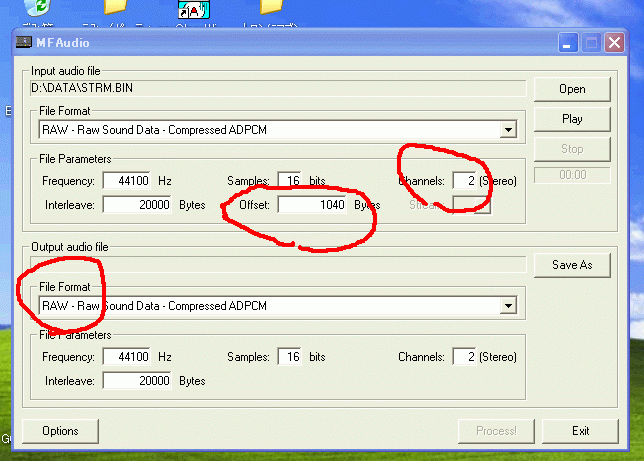Minimize the MFAudio window

568,43
